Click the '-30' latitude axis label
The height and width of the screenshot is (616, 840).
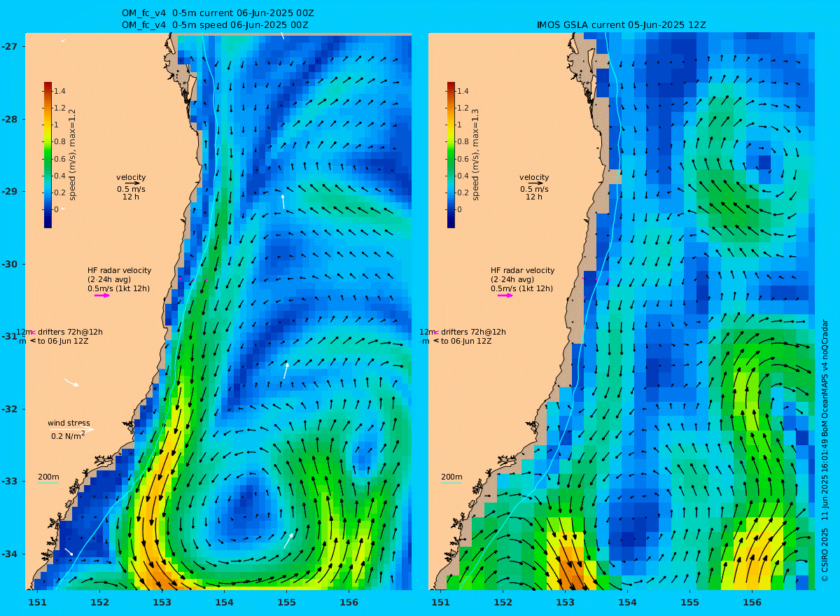(x=9, y=264)
